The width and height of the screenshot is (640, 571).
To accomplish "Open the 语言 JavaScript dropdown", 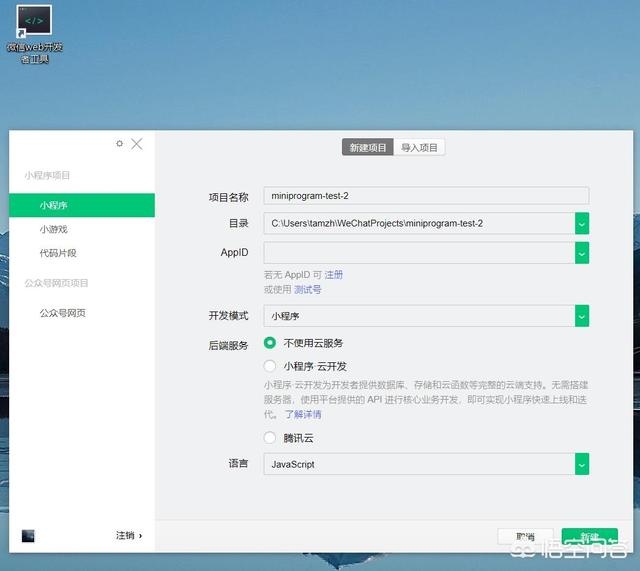I will (x=582, y=464).
